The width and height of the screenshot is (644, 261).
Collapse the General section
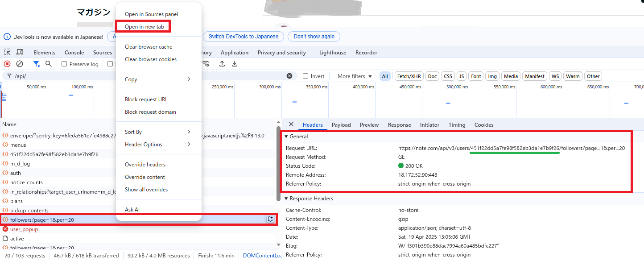[x=287, y=137]
